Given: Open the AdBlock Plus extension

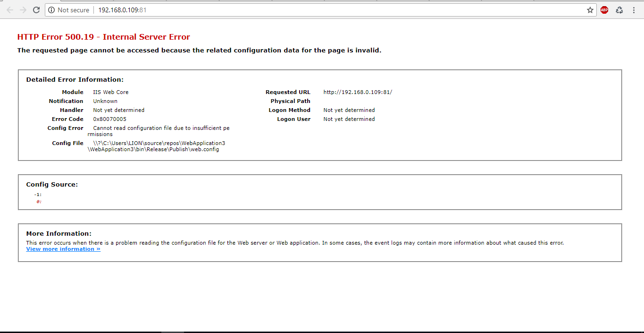Looking at the screenshot, I should point(604,9).
